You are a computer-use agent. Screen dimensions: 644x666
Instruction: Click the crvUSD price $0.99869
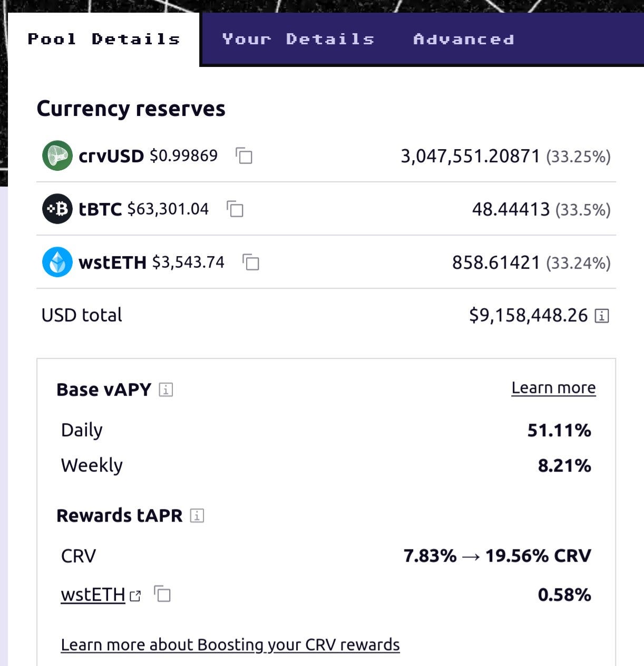pyautogui.click(x=183, y=155)
